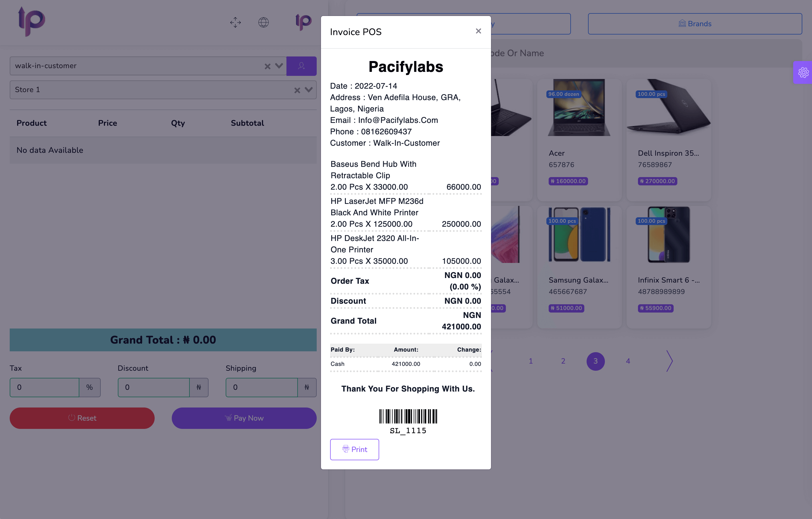Image resolution: width=812 pixels, height=519 pixels.
Task: Open the settings gear panel
Action: (x=803, y=72)
